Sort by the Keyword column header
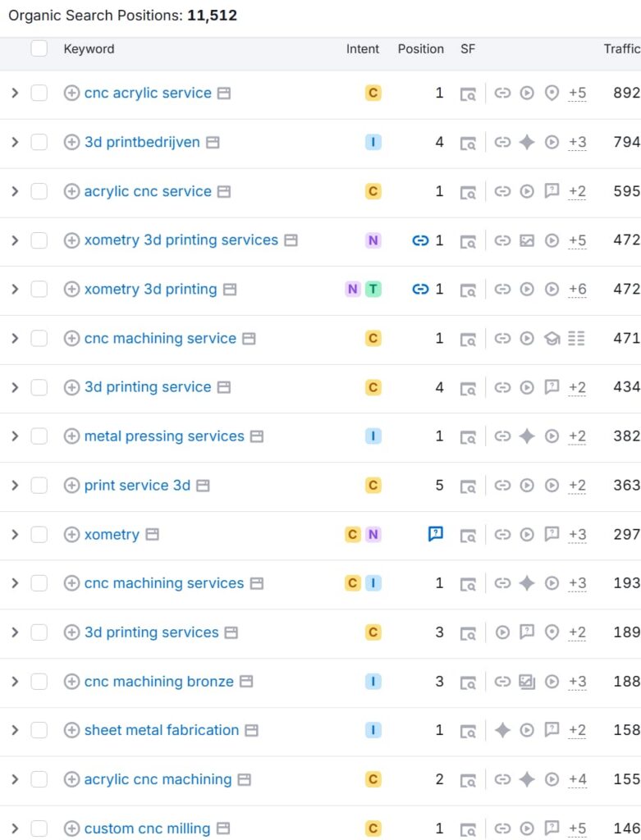This screenshot has height=840, width=641. pos(89,48)
